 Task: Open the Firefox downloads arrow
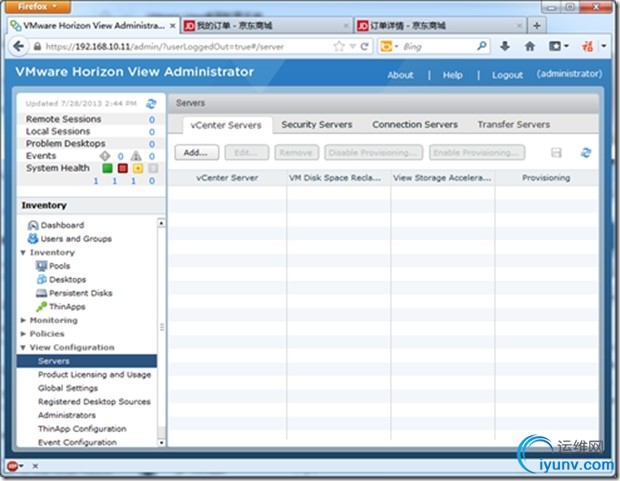[x=505, y=47]
